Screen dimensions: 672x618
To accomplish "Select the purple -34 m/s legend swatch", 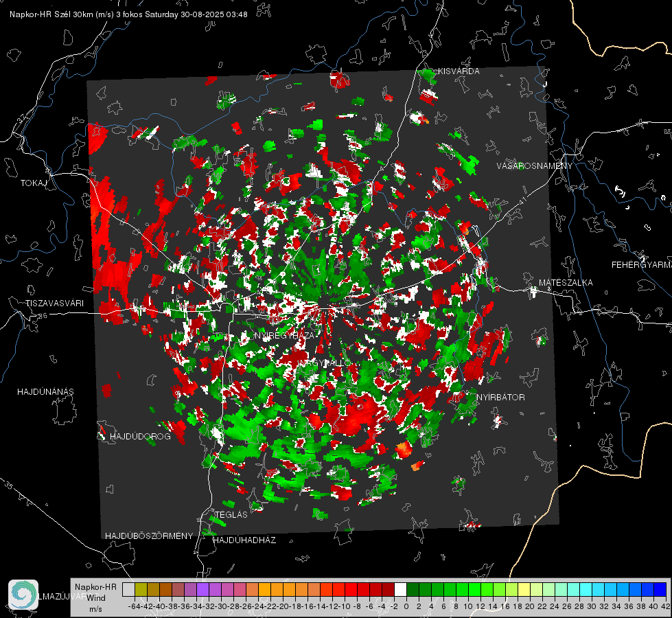I will 202,589.
